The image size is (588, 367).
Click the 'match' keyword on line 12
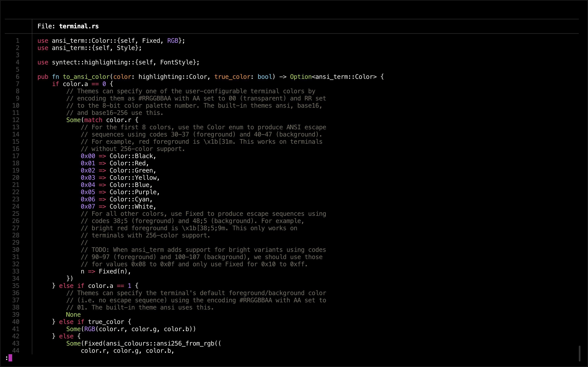[x=93, y=120]
